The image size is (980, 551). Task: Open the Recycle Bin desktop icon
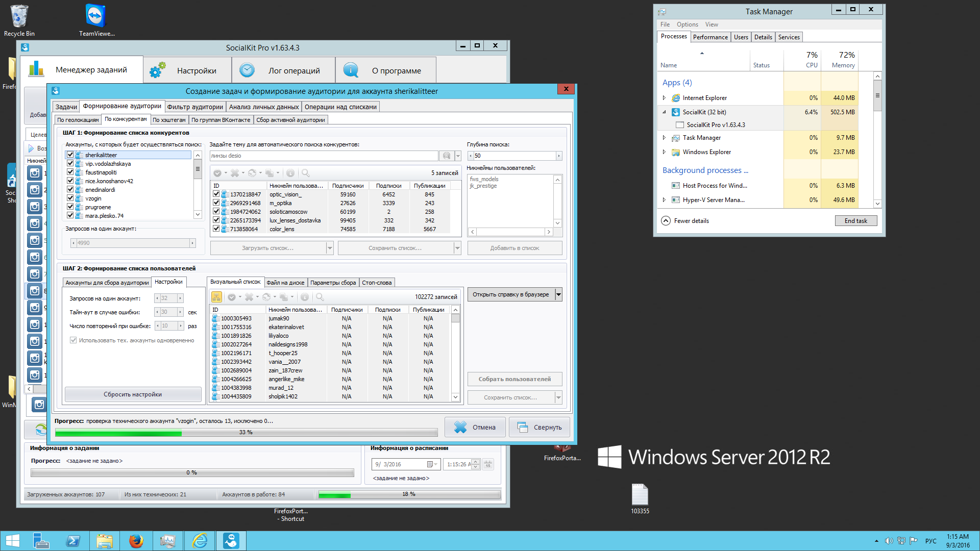coord(19,20)
